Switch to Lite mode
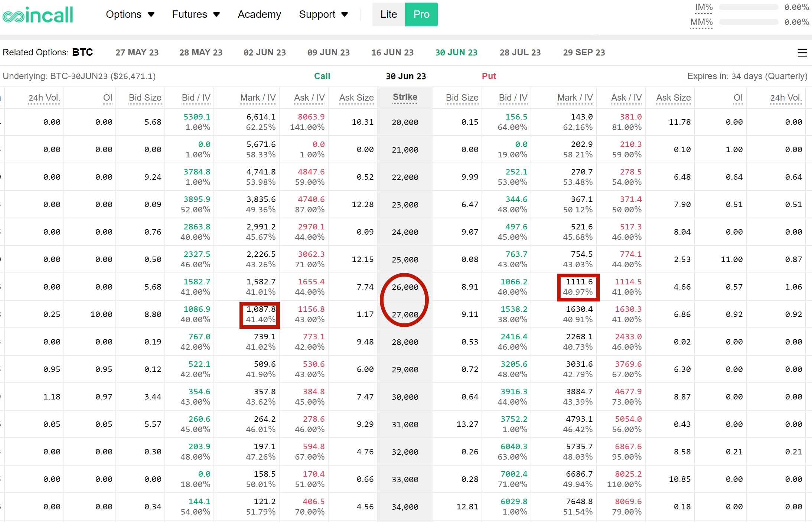Viewport: 812px width, 522px height. click(x=388, y=14)
